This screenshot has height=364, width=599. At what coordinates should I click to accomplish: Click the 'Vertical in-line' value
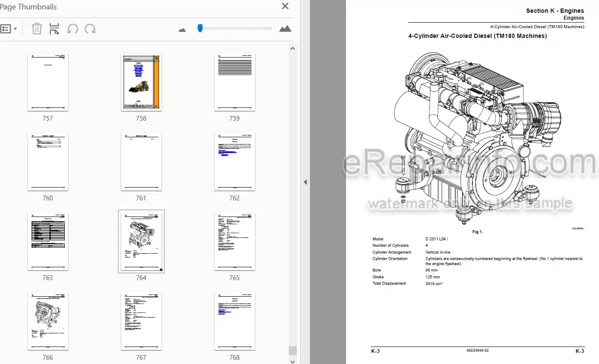(438, 252)
